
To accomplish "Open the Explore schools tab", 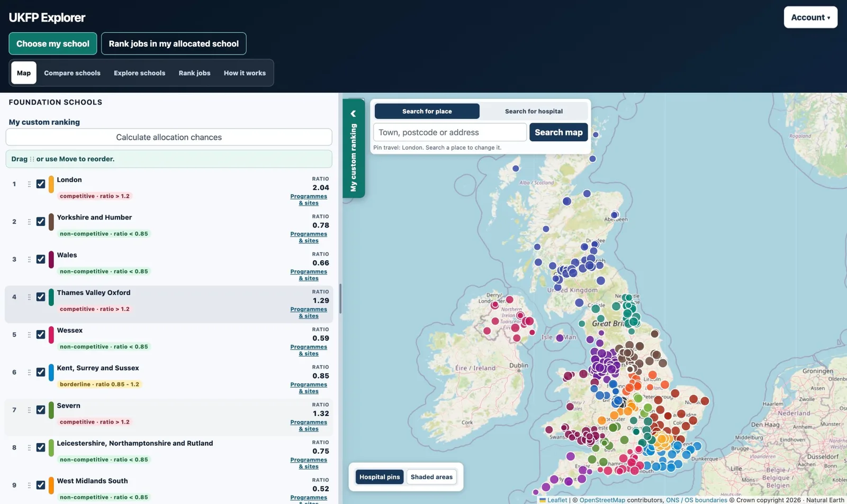I will point(139,73).
